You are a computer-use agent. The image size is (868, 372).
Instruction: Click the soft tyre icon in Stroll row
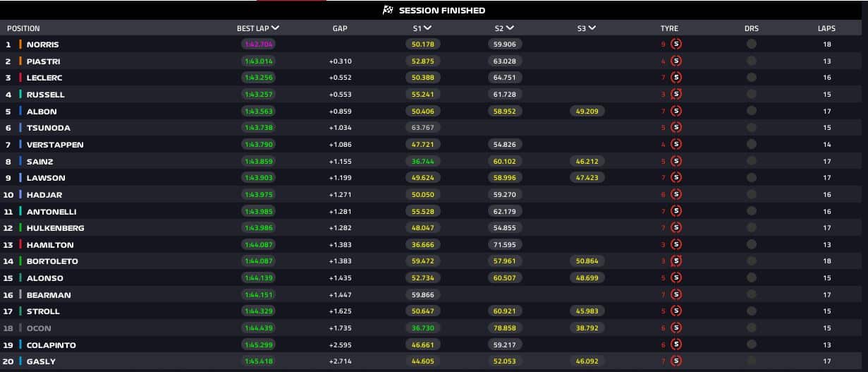tap(676, 311)
